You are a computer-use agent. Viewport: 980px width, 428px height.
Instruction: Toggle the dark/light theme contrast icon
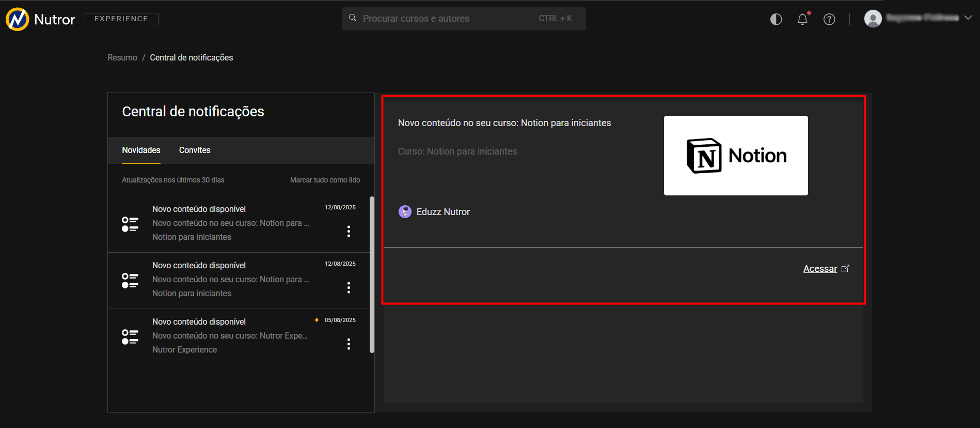(x=776, y=19)
